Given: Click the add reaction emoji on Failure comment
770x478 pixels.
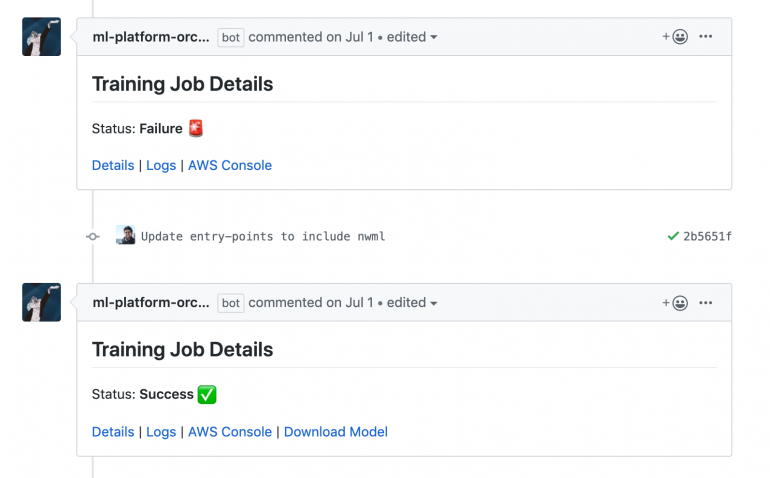Looking at the screenshot, I should (675, 37).
